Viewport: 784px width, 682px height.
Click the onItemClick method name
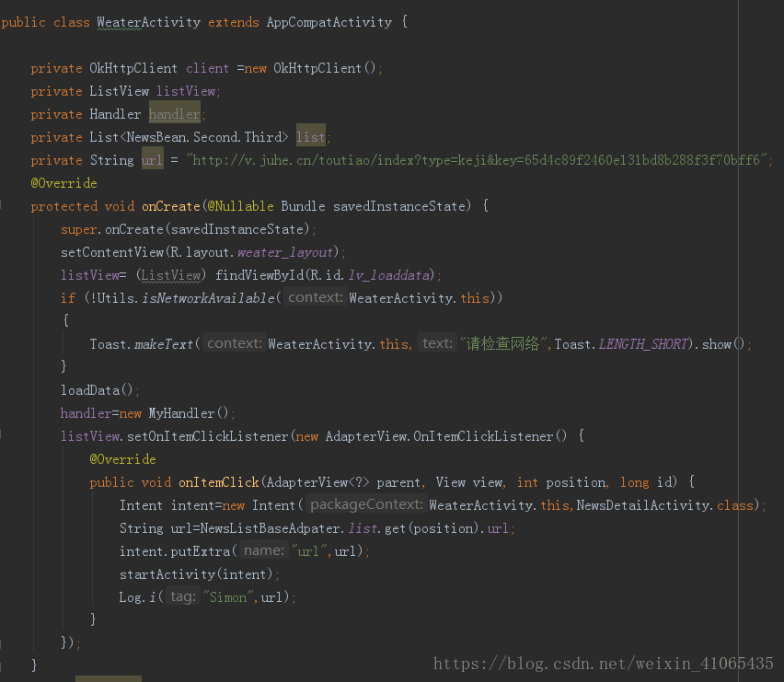coord(218,482)
